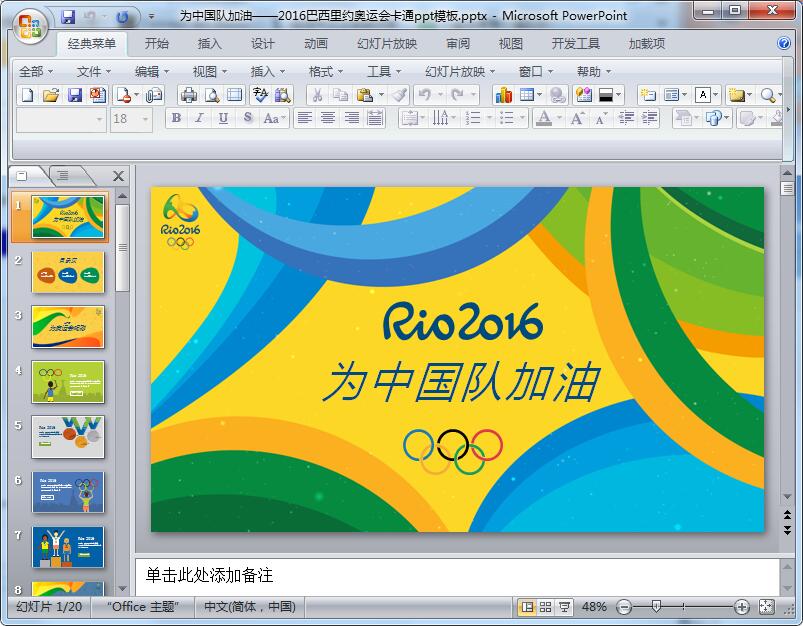Image resolution: width=803 pixels, height=626 pixels.
Task: Click the "Office 主题" status bar item
Action: click(142, 607)
